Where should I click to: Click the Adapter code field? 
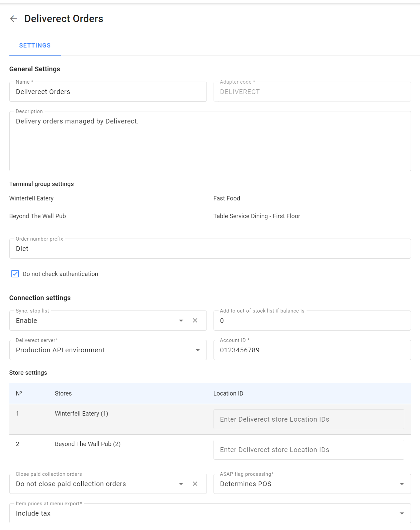click(x=312, y=92)
